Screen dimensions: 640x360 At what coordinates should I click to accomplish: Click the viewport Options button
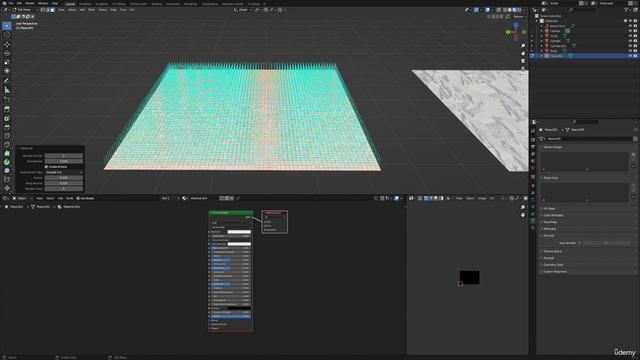pyautogui.click(x=519, y=17)
